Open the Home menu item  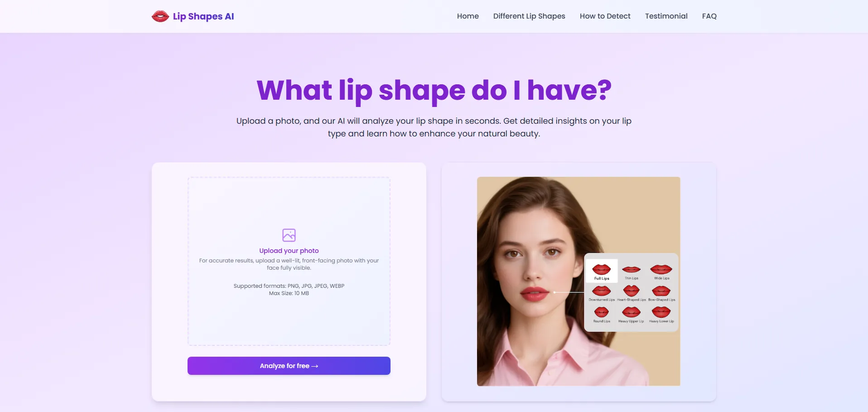point(468,16)
